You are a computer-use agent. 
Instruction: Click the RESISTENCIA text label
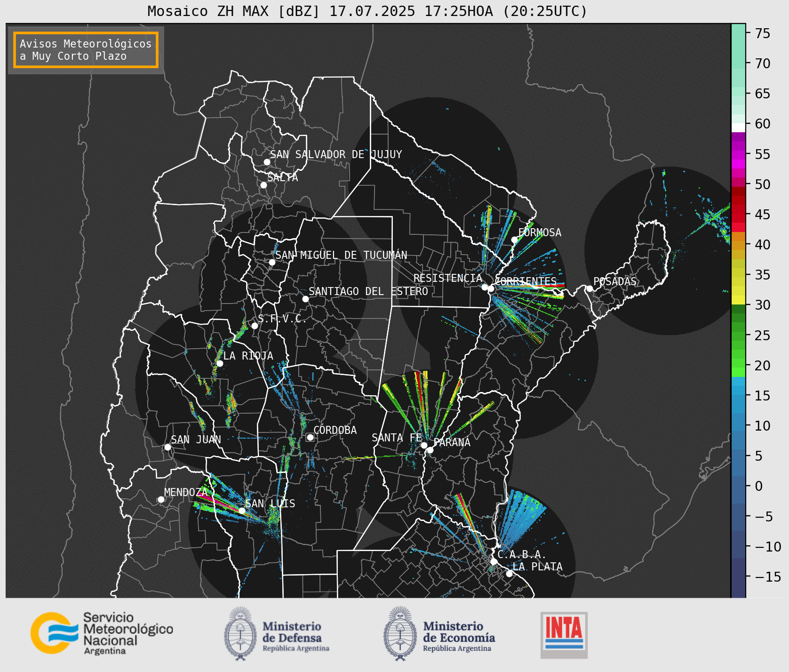coord(448,278)
